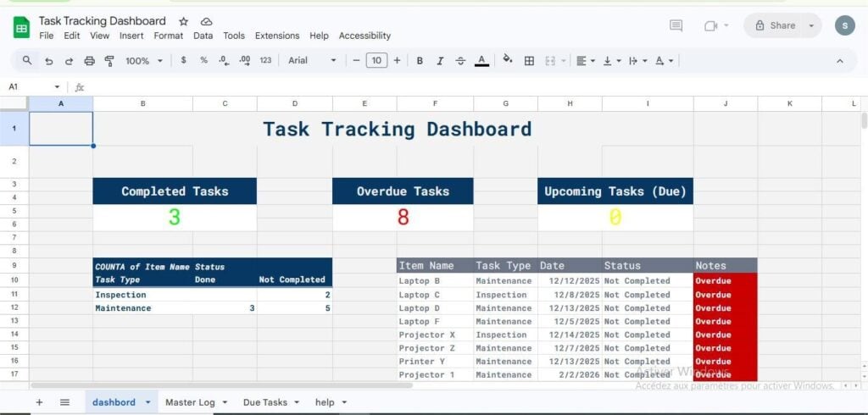Open the Extensions menu
Viewport: 868px width, 415px height.
point(277,36)
